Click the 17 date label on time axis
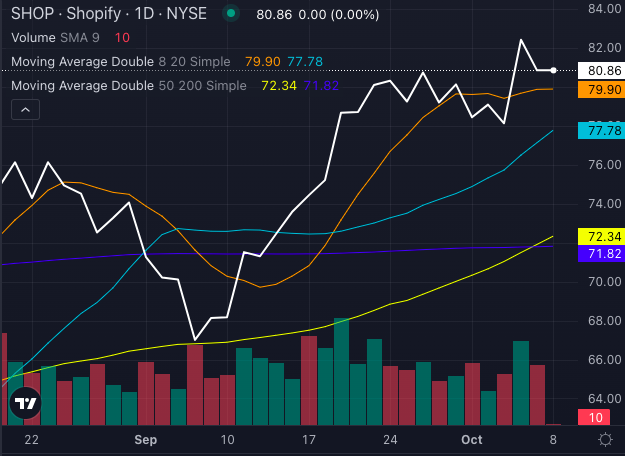The image size is (625, 456). [x=309, y=440]
